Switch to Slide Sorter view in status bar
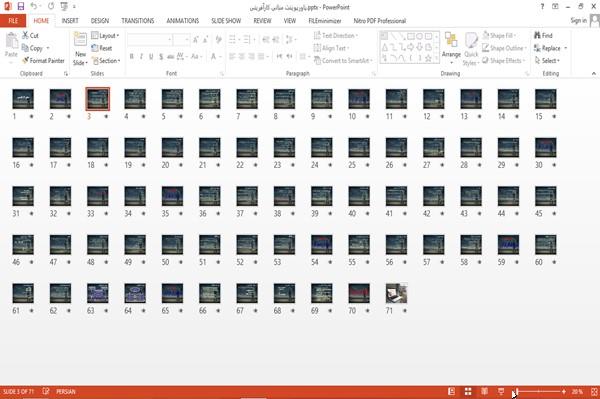 (468, 391)
